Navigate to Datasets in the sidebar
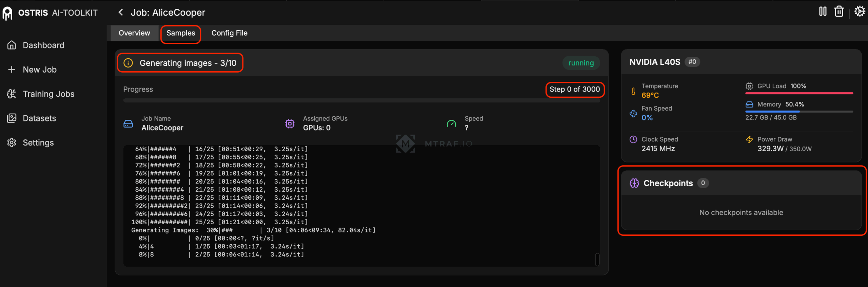Screen dimensions: 868x287 [39, 118]
